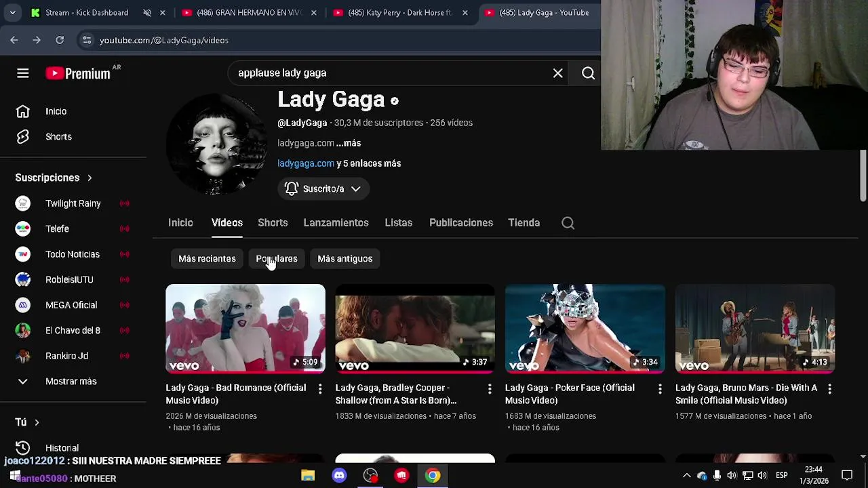The height and width of the screenshot is (488, 868).
Task: Open the Twilight Rainy subscription channel
Action: coord(73,203)
